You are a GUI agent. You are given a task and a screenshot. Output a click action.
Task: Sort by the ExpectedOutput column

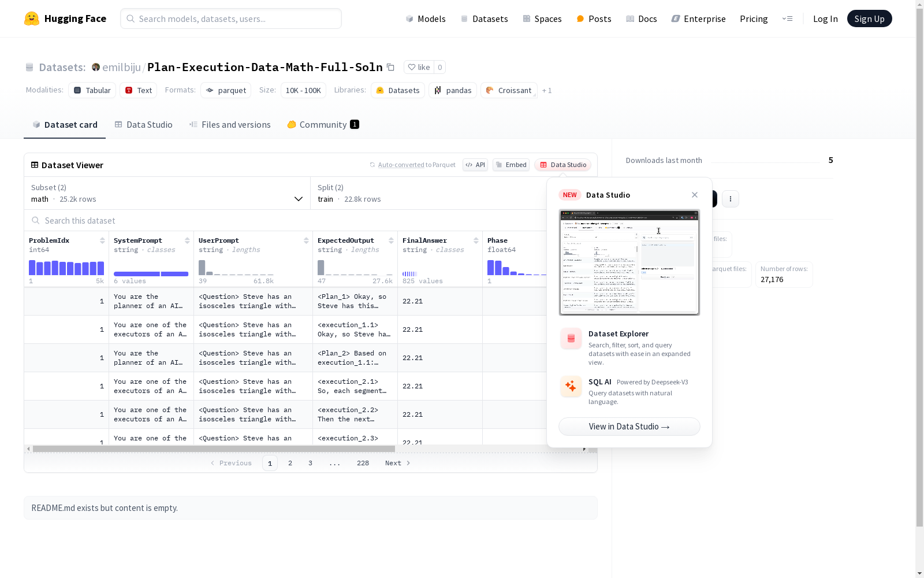click(391, 240)
